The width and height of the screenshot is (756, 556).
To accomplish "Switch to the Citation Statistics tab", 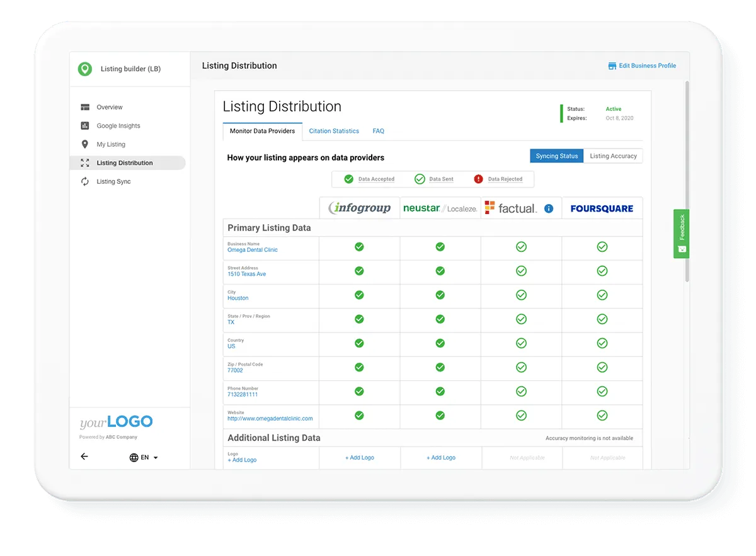I will pos(334,131).
